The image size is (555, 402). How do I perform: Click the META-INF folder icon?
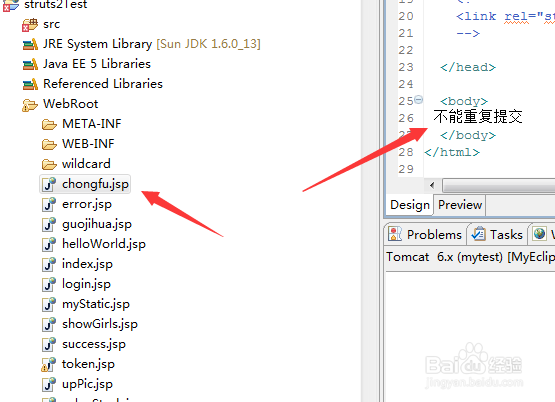tap(49, 125)
